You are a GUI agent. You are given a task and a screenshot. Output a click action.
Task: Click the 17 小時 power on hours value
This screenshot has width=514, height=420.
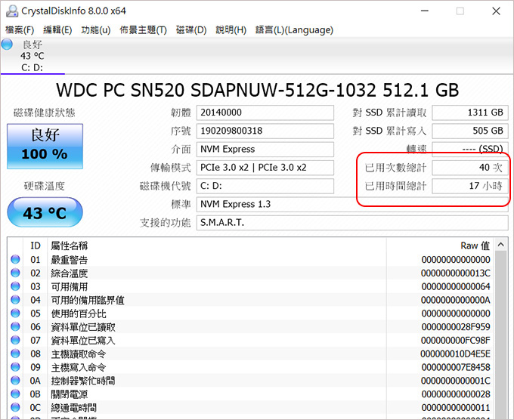coord(470,186)
